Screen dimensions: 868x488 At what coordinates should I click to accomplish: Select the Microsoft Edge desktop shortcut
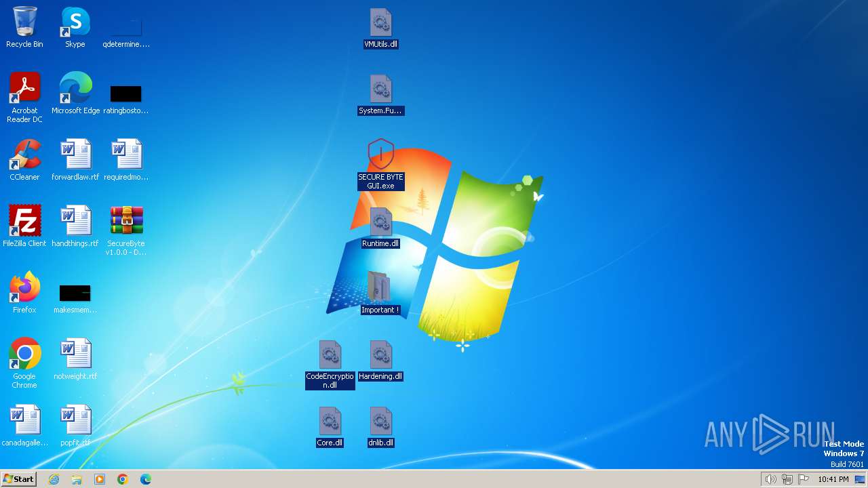click(x=75, y=94)
